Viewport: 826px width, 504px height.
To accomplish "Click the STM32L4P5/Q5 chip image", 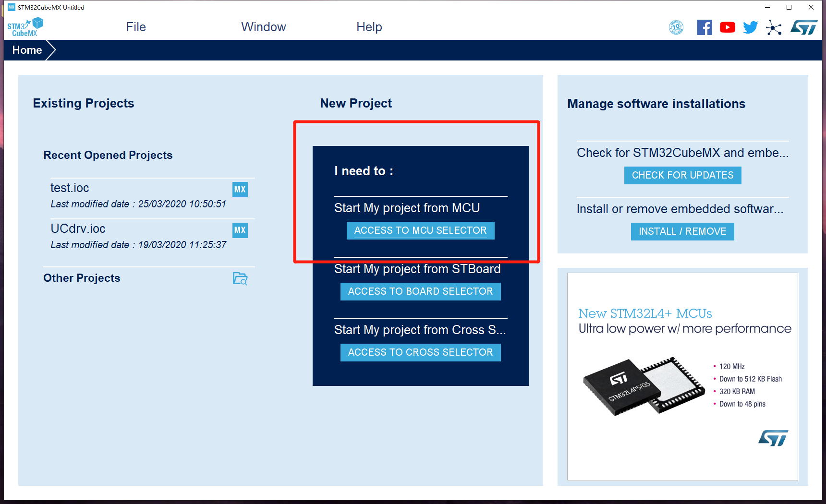I will point(644,386).
